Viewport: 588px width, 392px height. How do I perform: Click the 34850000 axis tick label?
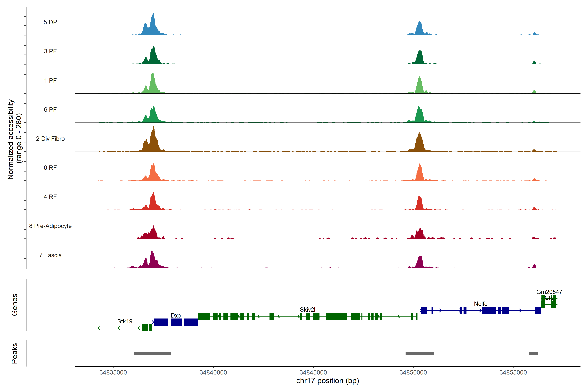point(413,372)
